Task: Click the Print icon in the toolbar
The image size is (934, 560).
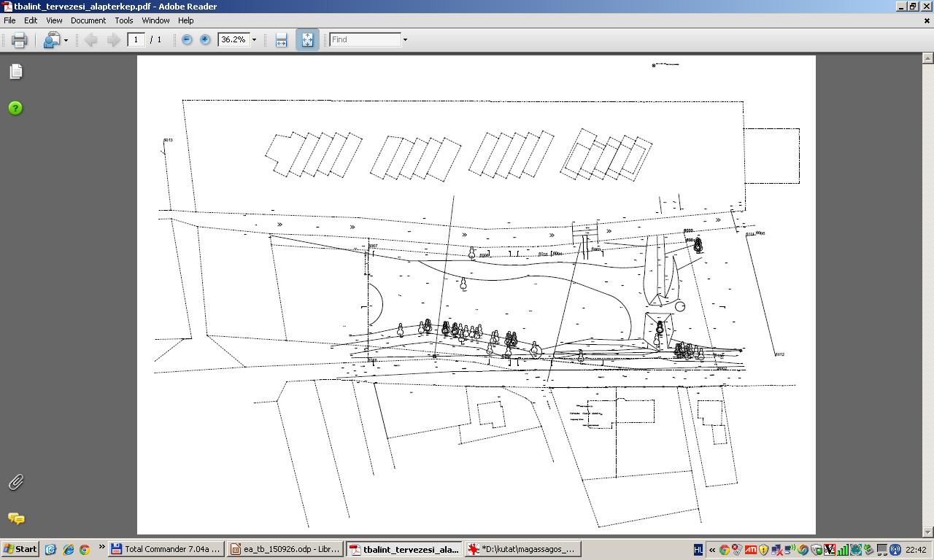Action: coord(20,40)
